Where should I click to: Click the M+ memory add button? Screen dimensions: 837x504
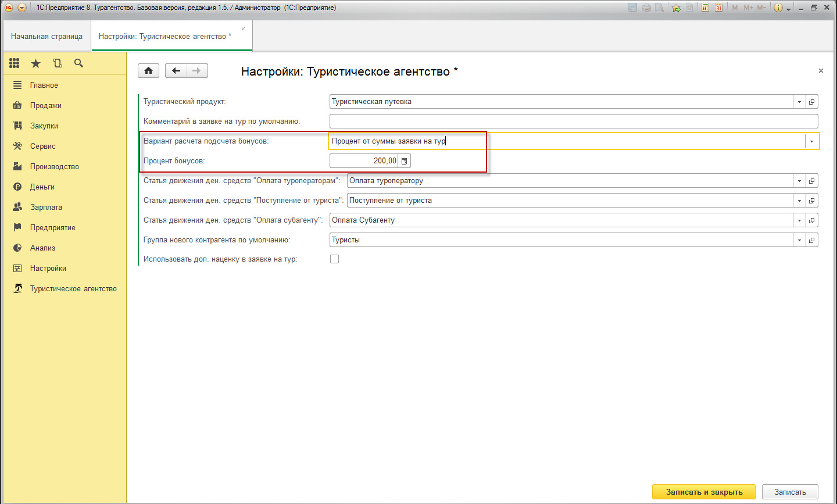coord(748,8)
